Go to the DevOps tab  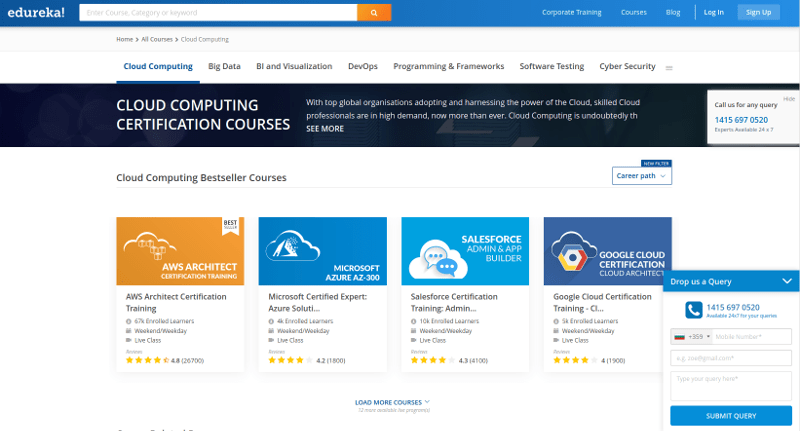point(363,66)
